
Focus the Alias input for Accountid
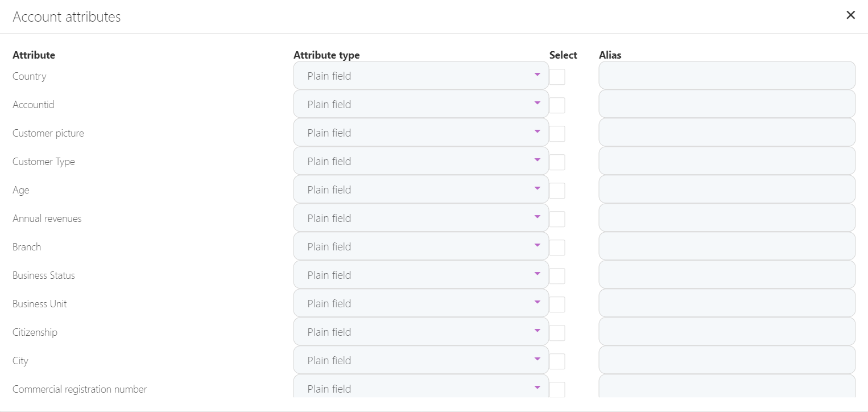point(727,104)
